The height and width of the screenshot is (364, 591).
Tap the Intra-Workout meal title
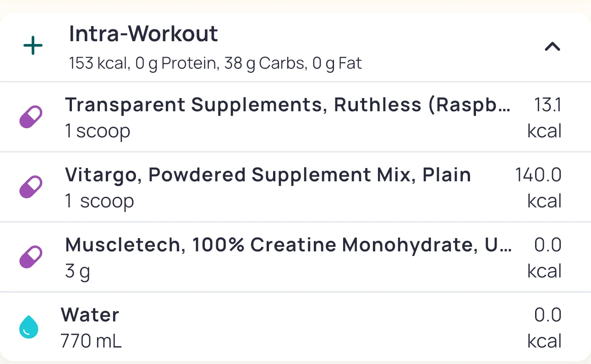143,34
